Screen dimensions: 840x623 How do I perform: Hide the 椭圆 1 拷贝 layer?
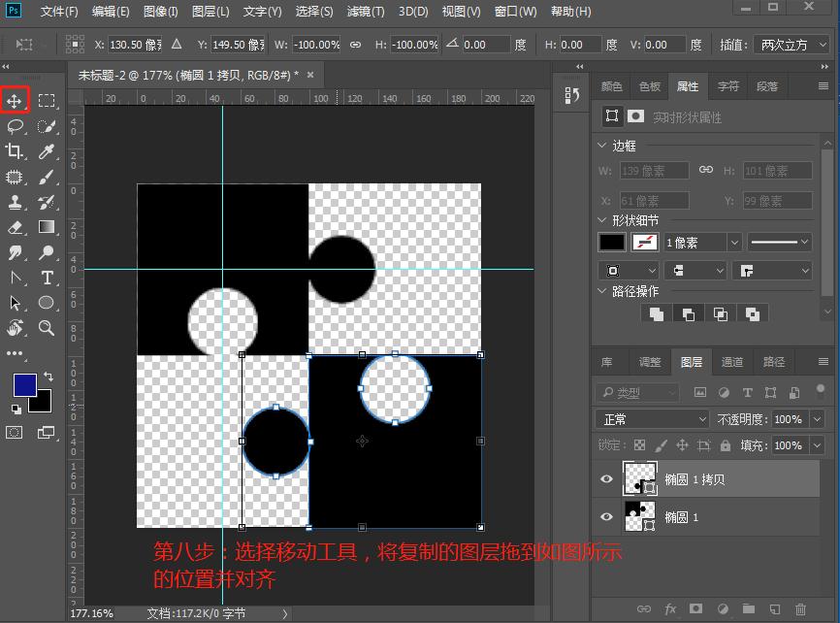point(606,478)
